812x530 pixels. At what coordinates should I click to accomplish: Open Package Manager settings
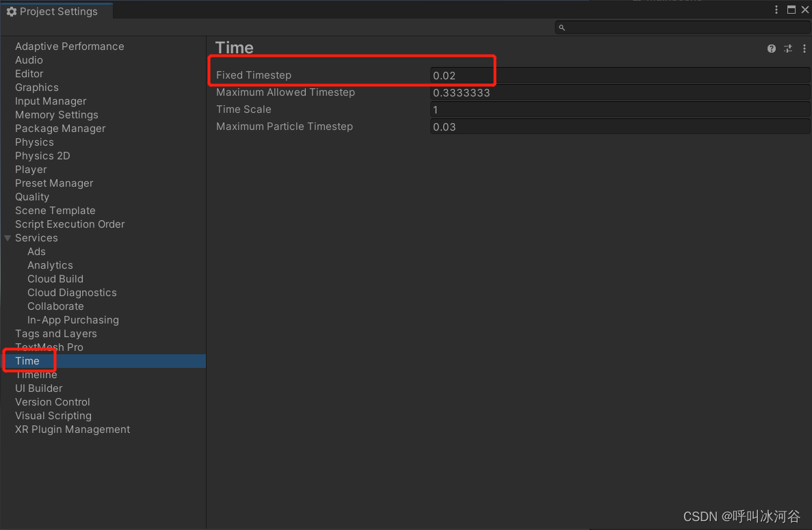(x=60, y=129)
